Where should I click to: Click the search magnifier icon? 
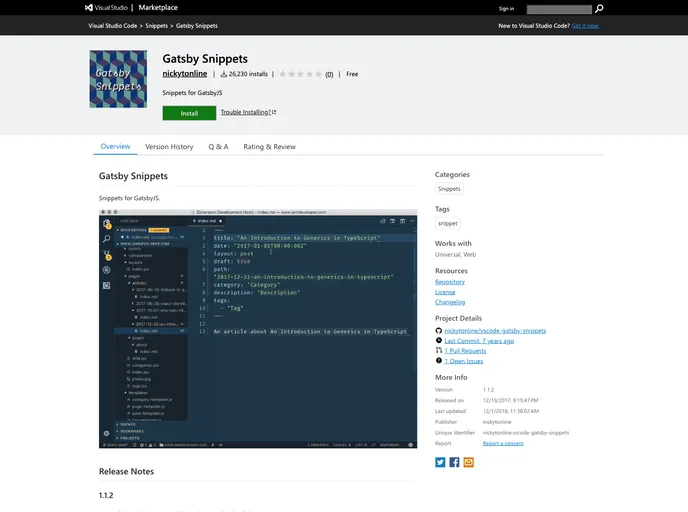point(599,8)
